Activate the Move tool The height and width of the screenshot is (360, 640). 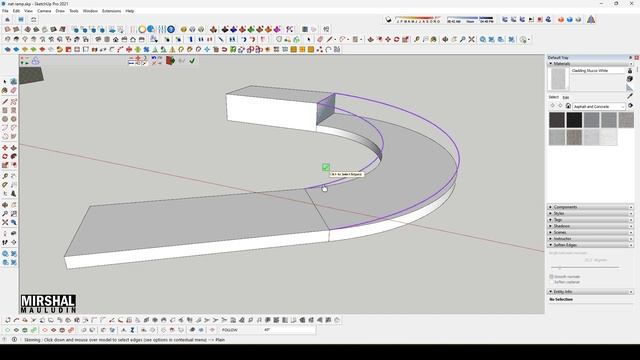(x=5, y=148)
